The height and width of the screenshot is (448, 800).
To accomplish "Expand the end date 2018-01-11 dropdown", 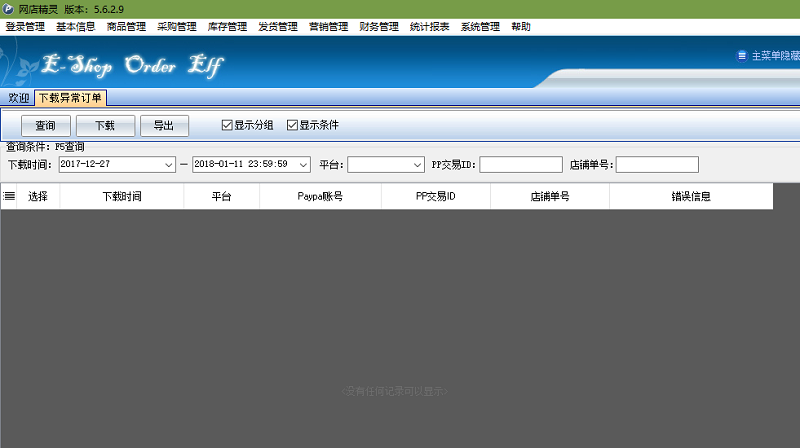I will click(303, 164).
